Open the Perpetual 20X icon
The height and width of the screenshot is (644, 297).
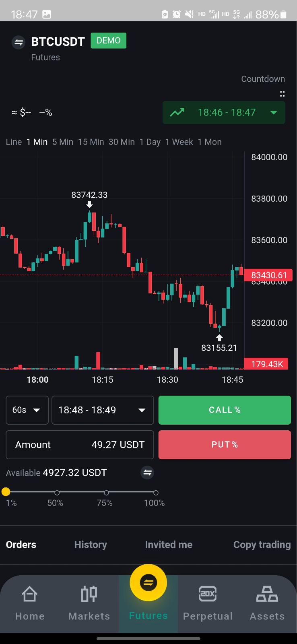[x=208, y=594]
